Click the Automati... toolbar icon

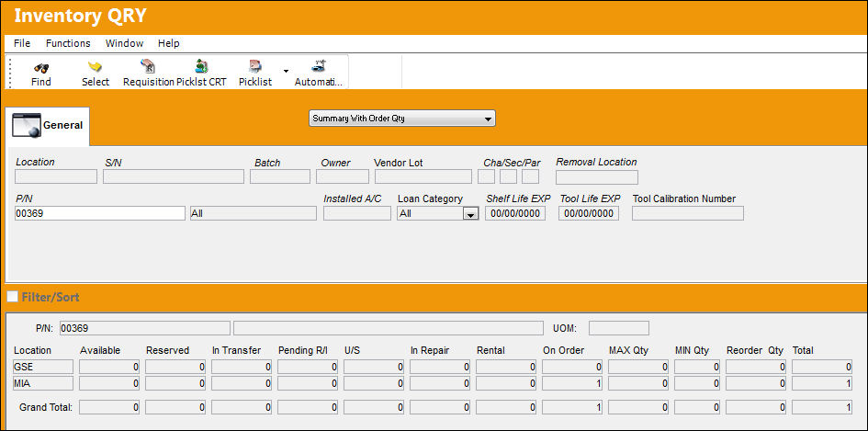pyautogui.click(x=319, y=66)
